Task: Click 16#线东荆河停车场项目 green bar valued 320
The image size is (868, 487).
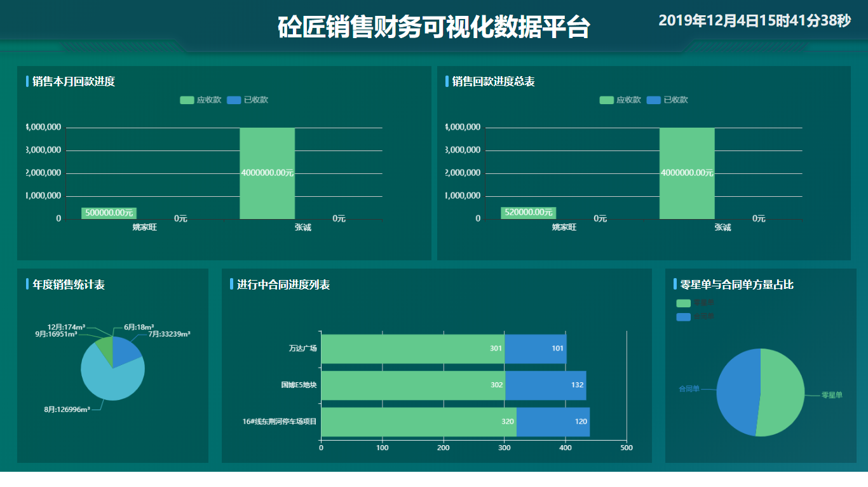Action: [x=419, y=422]
